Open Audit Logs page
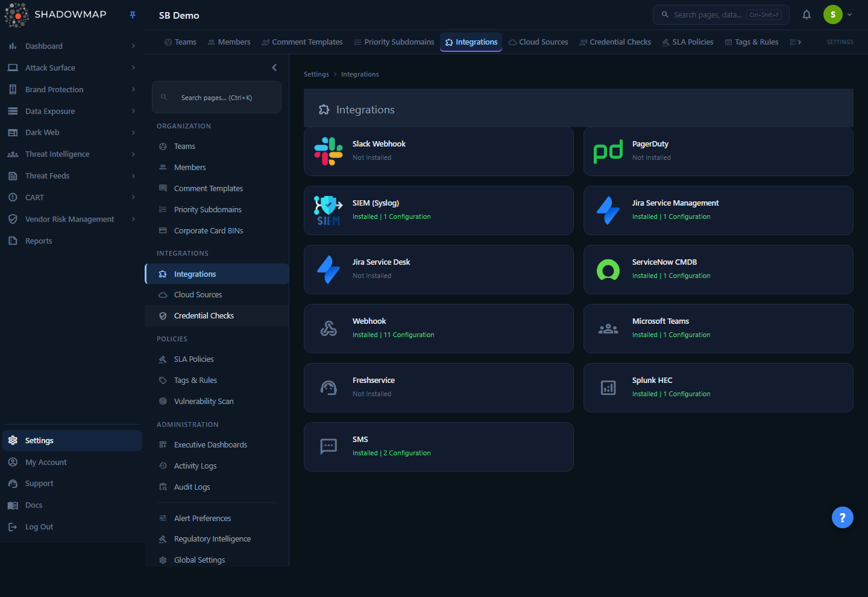The image size is (868, 597). (x=217, y=487)
